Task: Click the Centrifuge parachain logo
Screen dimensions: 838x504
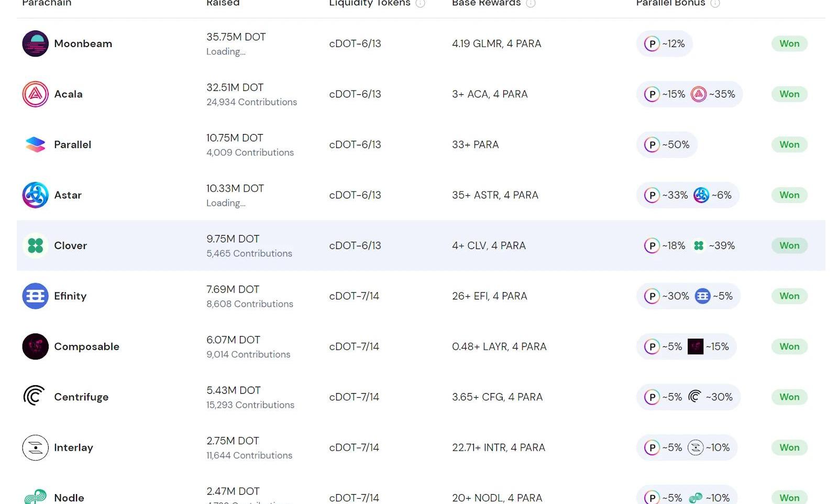Action: click(35, 397)
